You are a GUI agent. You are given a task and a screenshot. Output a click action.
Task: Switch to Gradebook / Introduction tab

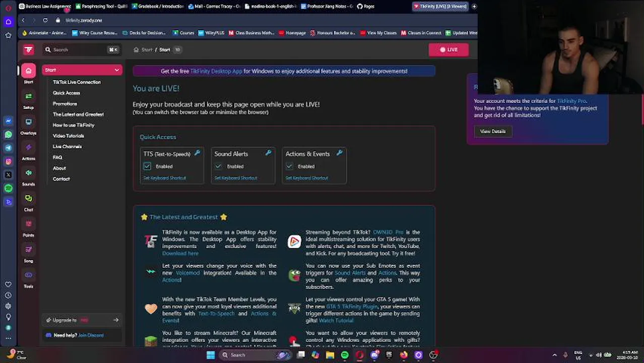point(158,6)
